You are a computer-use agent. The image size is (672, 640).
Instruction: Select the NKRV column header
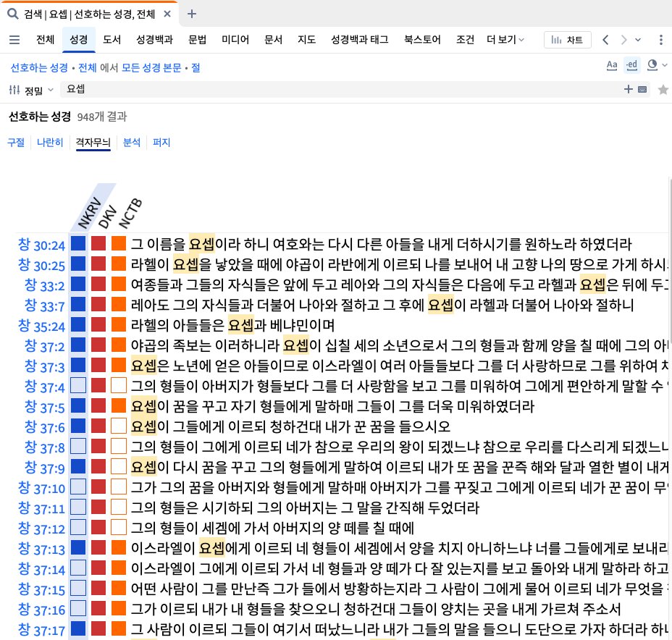pos(90,213)
